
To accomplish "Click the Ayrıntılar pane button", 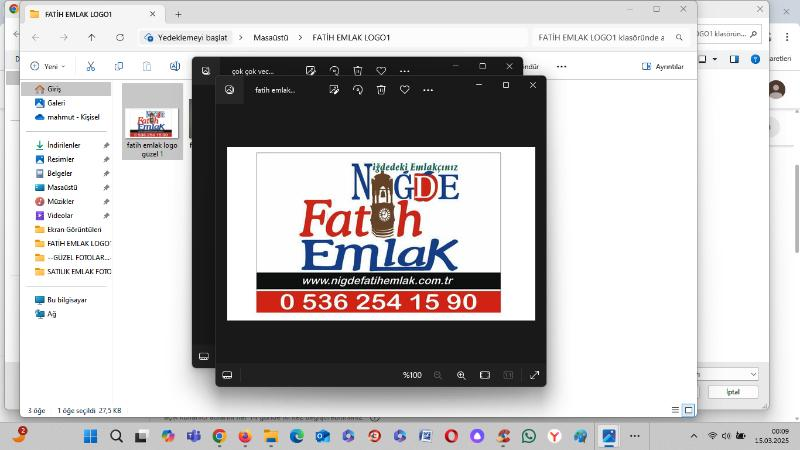I will click(x=663, y=66).
